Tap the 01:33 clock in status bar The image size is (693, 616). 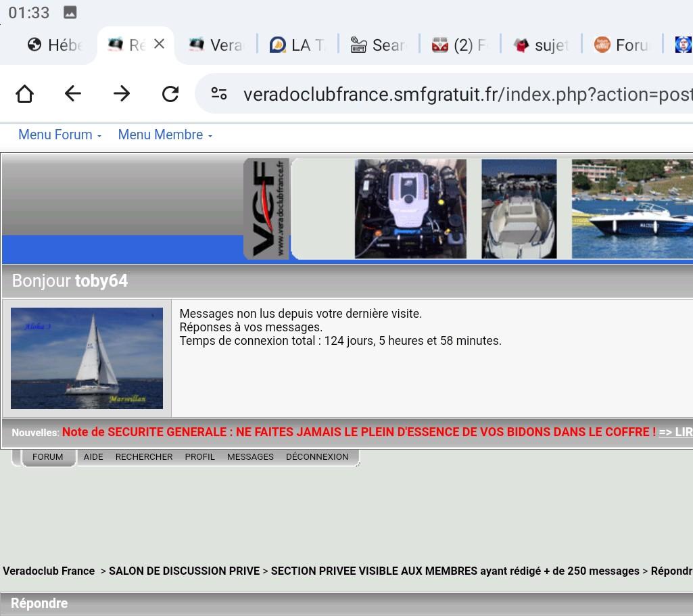(28, 12)
